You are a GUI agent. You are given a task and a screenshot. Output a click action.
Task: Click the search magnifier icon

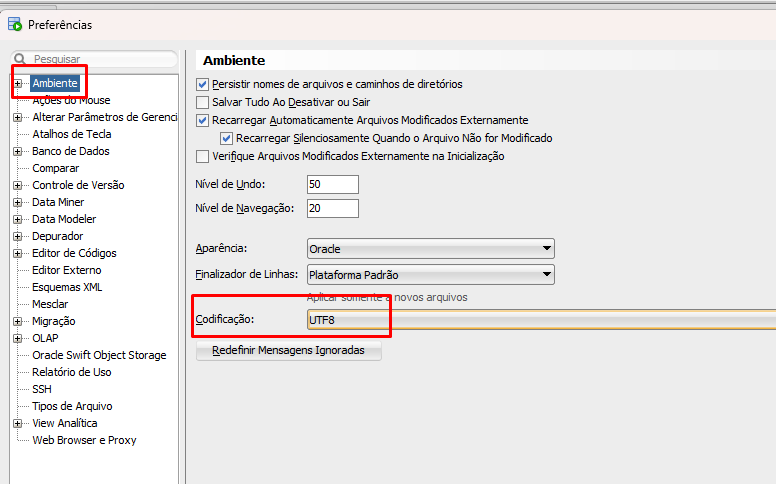pyautogui.click(x=19, y=59)
